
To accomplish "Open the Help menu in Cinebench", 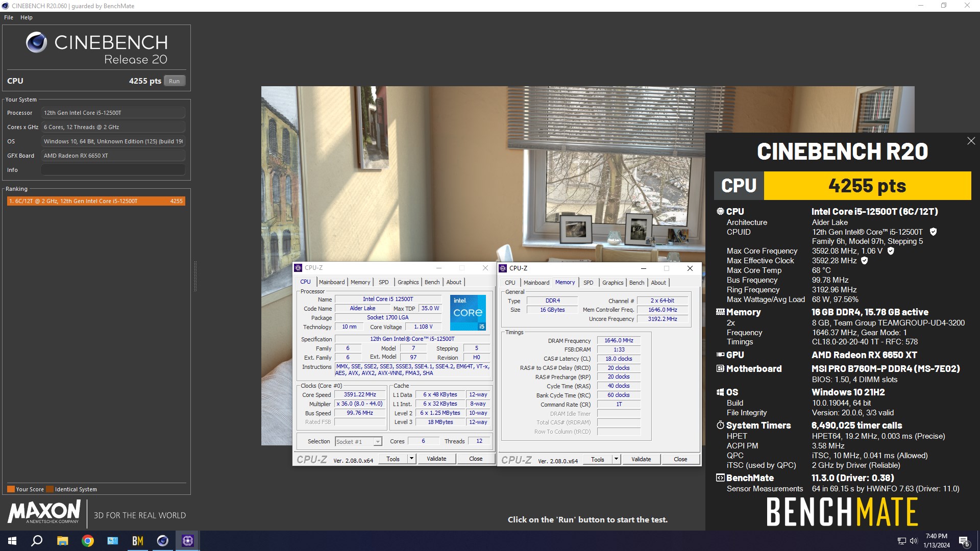I will point(27,17).
